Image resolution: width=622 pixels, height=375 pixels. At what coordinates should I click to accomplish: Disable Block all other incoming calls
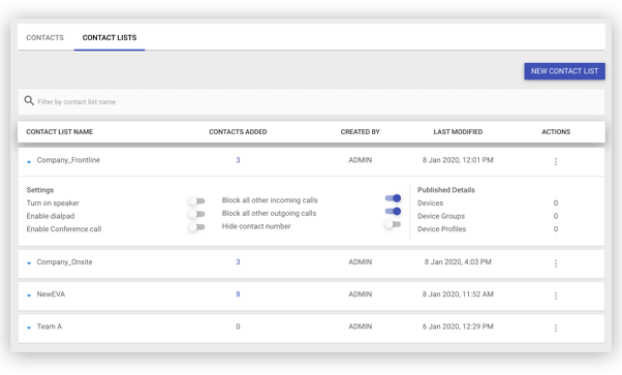pos(393,198)
